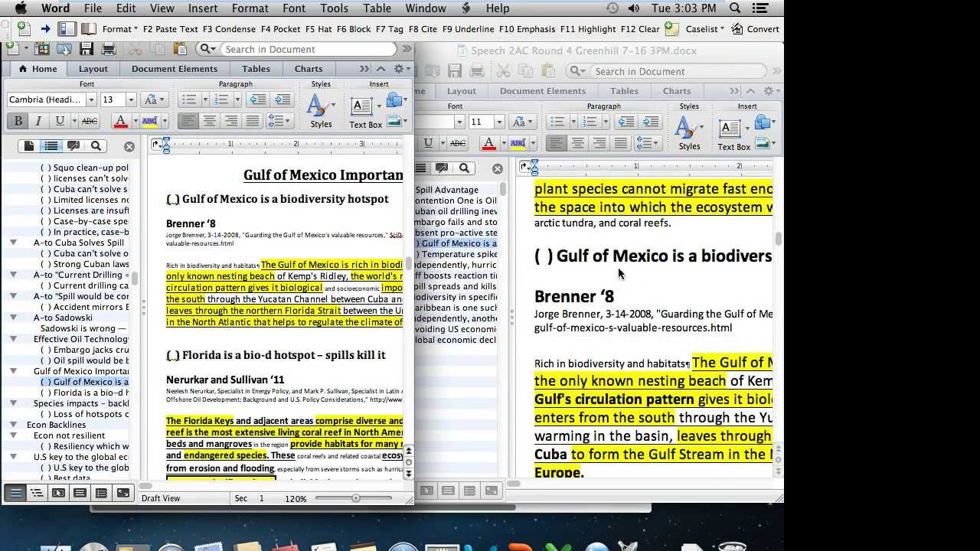Switch to Document Elements tab in front window

coord(175,69)
